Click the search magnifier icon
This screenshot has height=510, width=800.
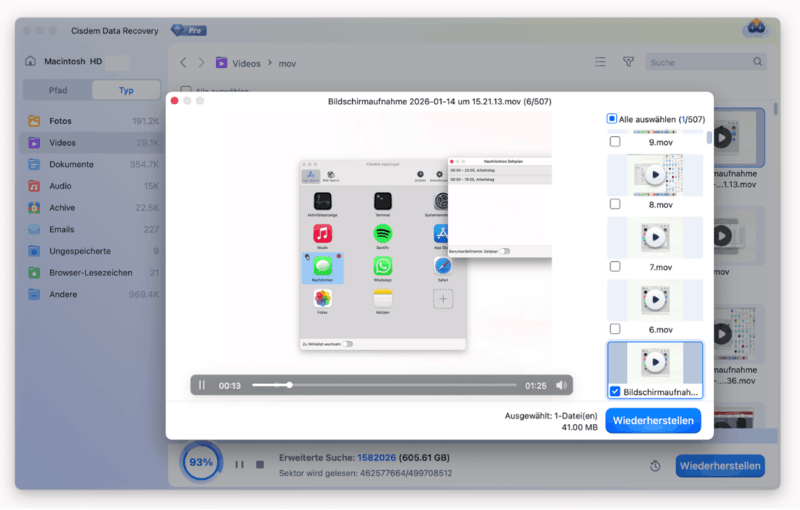758,62
